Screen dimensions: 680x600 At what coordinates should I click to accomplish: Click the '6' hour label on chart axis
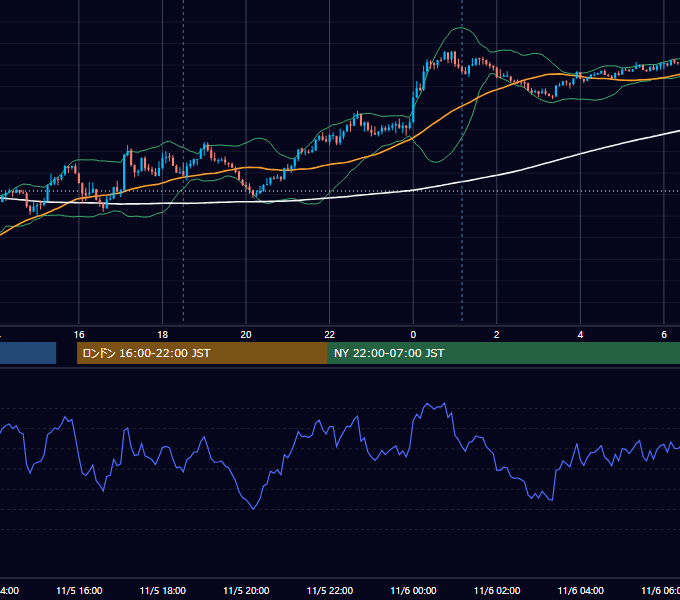[x=664, y=335]
